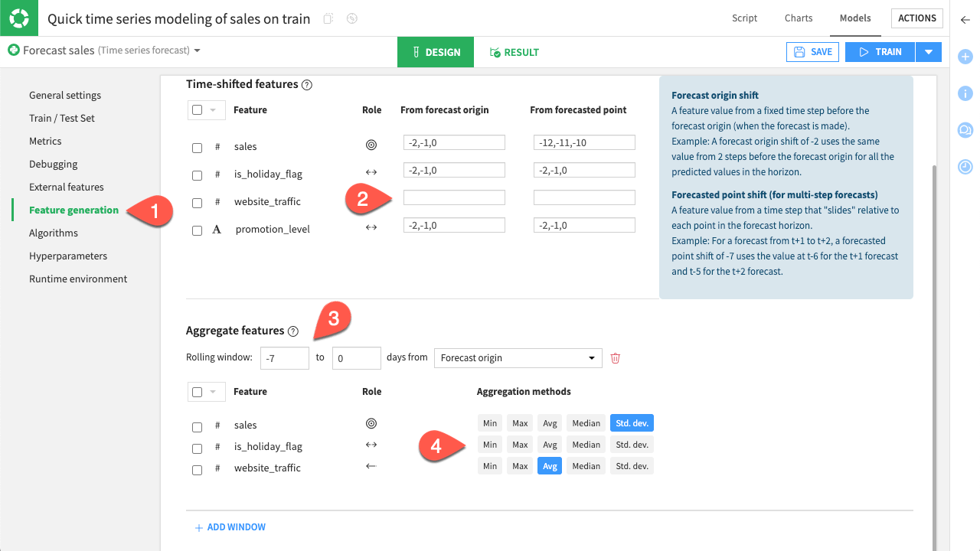Check website_traffic checkbox in aggregate features
Viewport: 980px width, 551px height.
[x=197, y=469]
